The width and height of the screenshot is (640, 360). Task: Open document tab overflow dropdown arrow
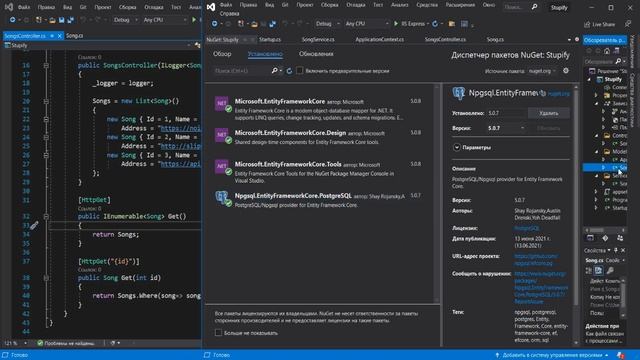point(569,40)
